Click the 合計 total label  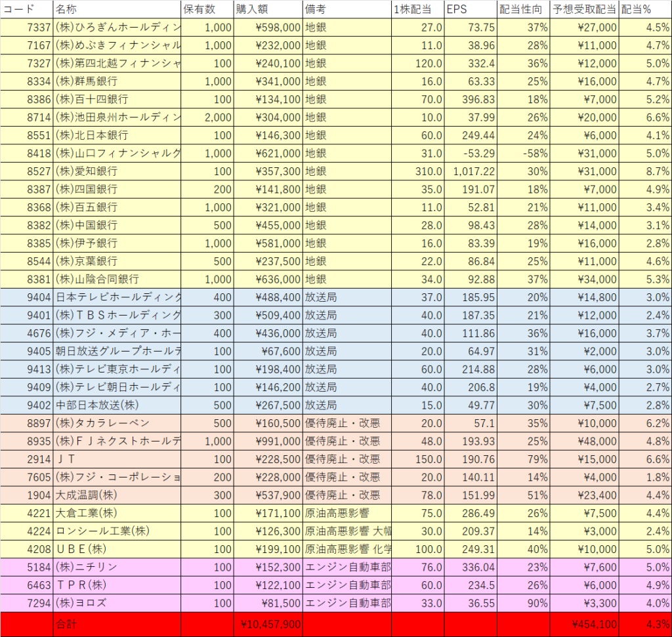[x=66, y=624]
